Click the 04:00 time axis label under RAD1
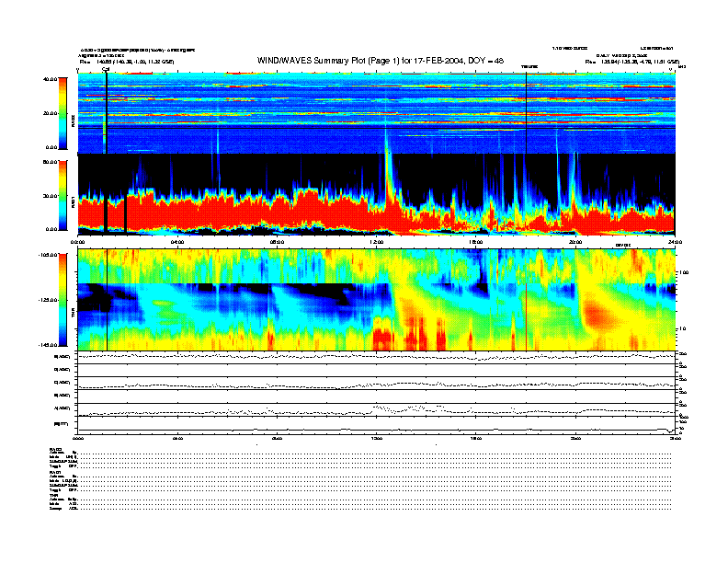The image size is (728, 563). coord(177,243)
